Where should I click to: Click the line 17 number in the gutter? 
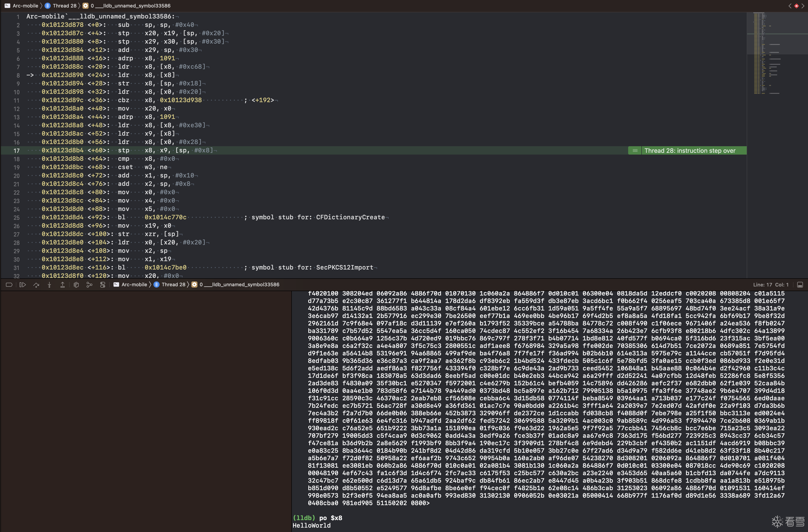[17, 151]
